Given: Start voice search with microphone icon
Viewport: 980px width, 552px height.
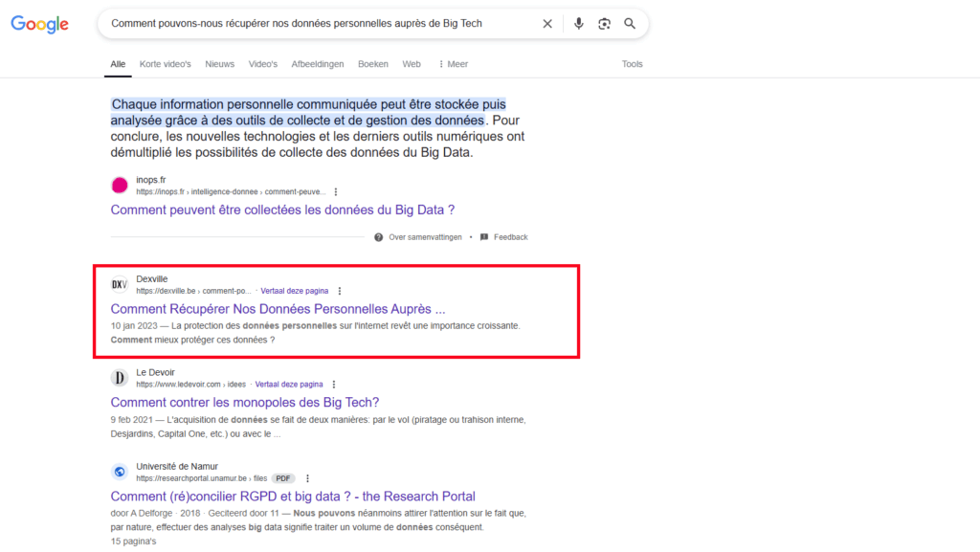Looking at the screenshot, I should tap(579, 24).
